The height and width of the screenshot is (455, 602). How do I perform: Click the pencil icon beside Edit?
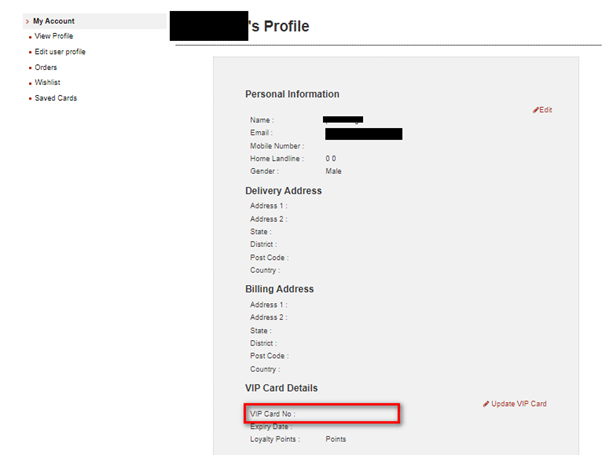(536, 110)
